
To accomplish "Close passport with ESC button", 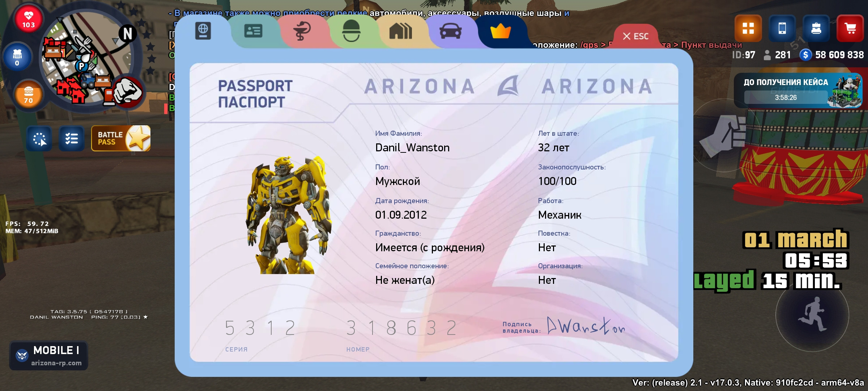I will click(635, 36).
